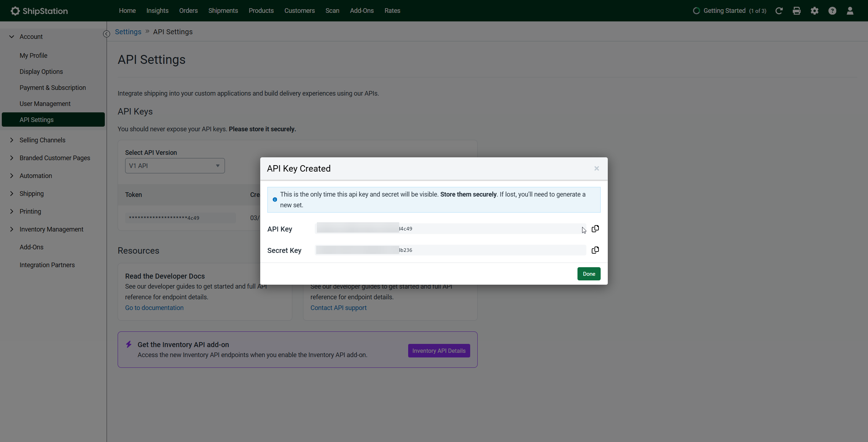Click the Done button
868x442 pixels.
click(589, 274)
